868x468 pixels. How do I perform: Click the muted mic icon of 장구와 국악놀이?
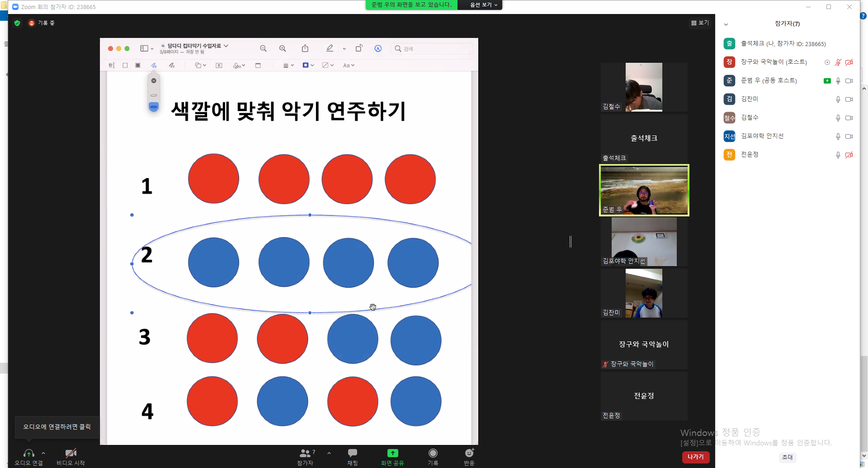tap(838, 62)
